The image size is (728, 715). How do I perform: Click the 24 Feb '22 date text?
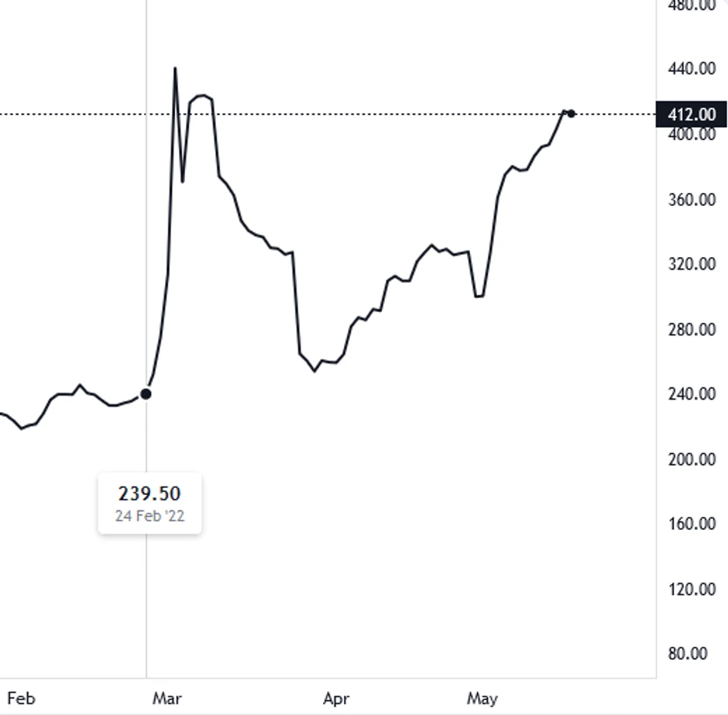coord(149,516)
